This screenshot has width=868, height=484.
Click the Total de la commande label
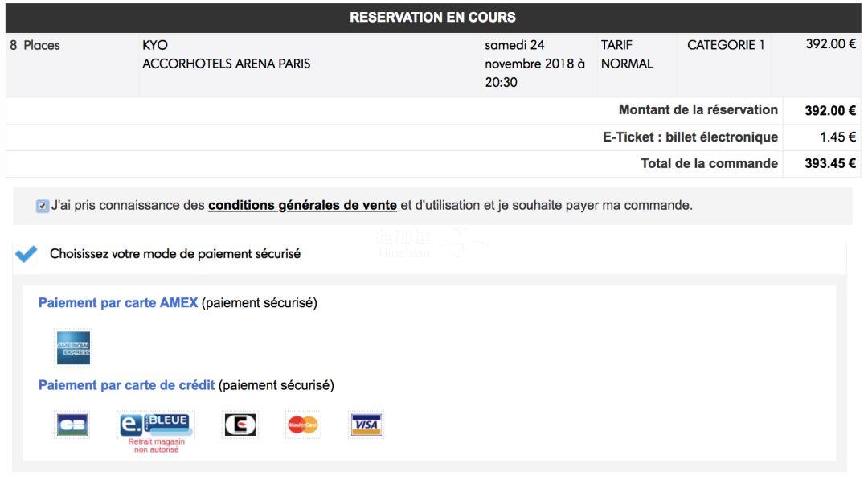[709, 163]
